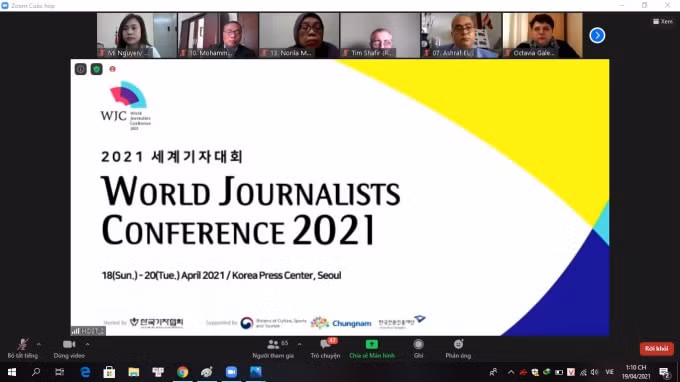
Task: Show next participants with blue arrow
Action: click(597, 36)
